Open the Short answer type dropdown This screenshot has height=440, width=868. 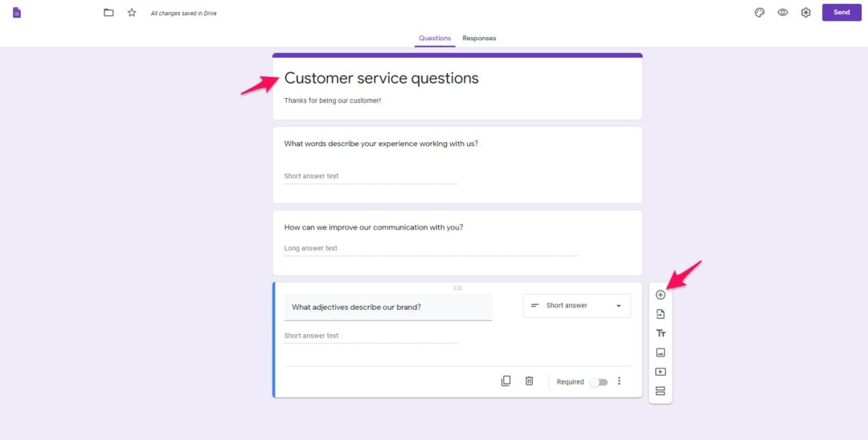pyautogui.click(x=576, y=306)
